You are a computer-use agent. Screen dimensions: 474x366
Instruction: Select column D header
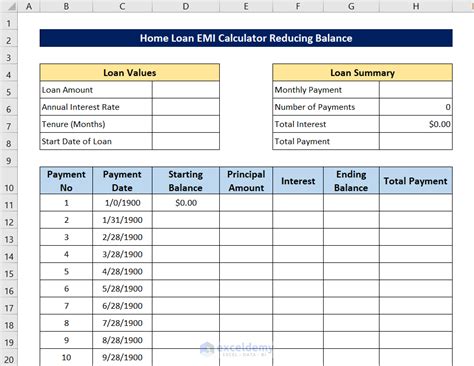pyautogui.click(x=186, y=6)
